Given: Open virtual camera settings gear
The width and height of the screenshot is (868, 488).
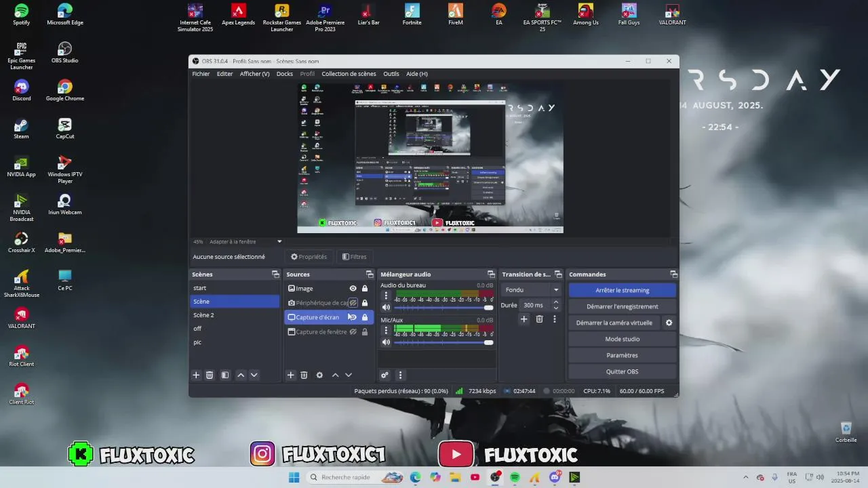Looking at the screenshot, I should (669, 323).
